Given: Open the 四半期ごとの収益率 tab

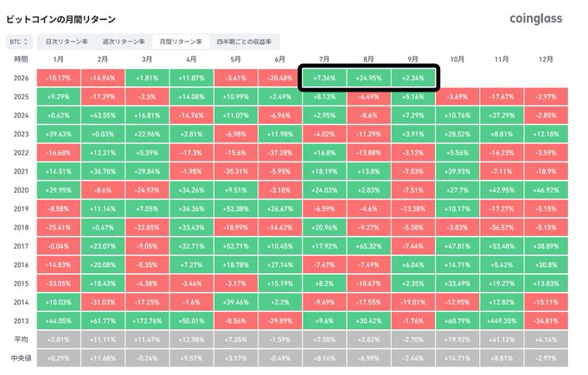Looking at the screenshot, I should click(x=244, y=41).
